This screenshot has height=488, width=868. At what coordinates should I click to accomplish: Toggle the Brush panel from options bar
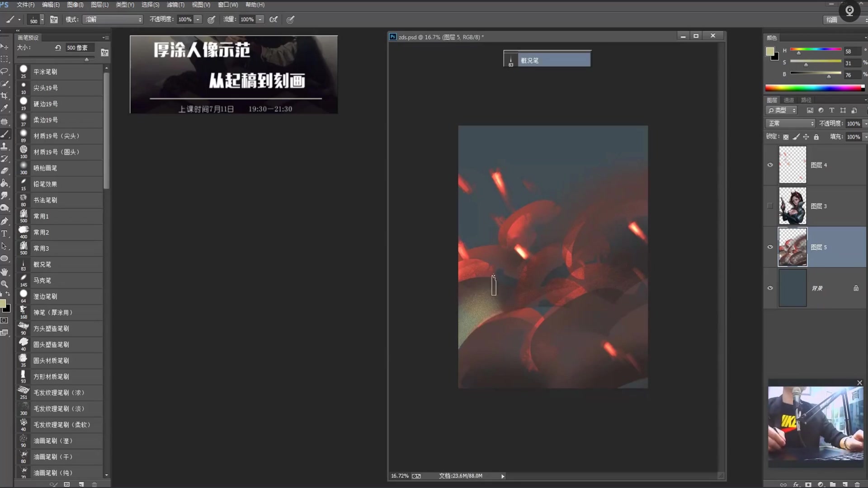coord(54,19)
